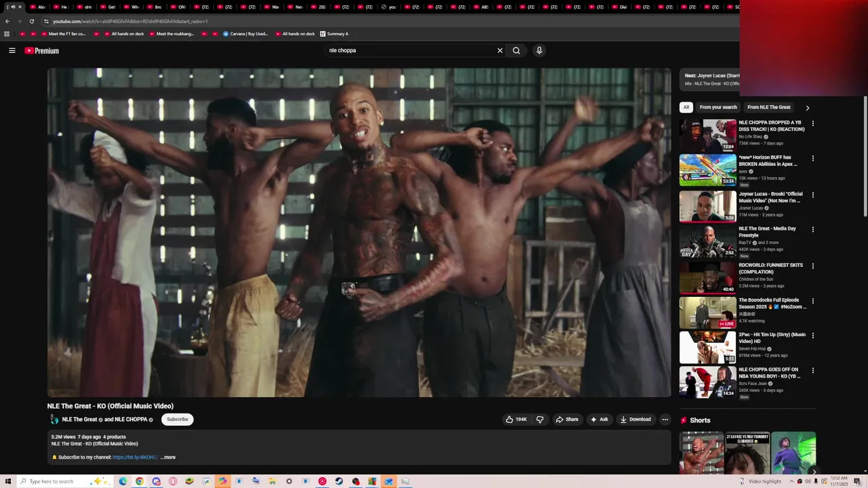Go to YouTube Premium home logo

pyautogui.click(x=42, y=51)
